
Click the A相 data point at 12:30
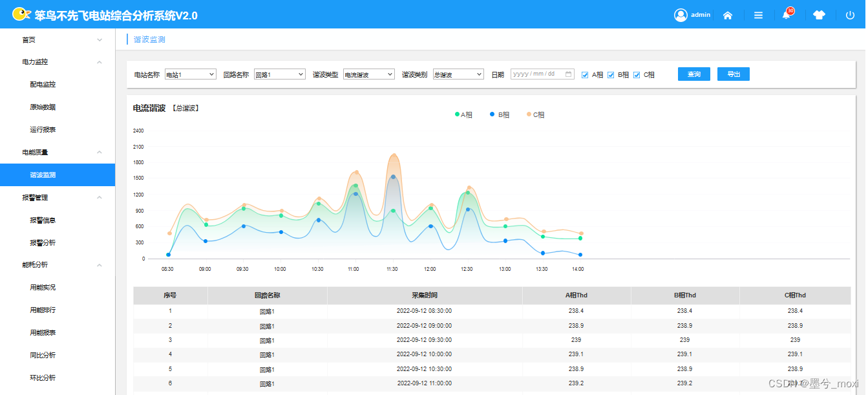click(x=468, y=193)
